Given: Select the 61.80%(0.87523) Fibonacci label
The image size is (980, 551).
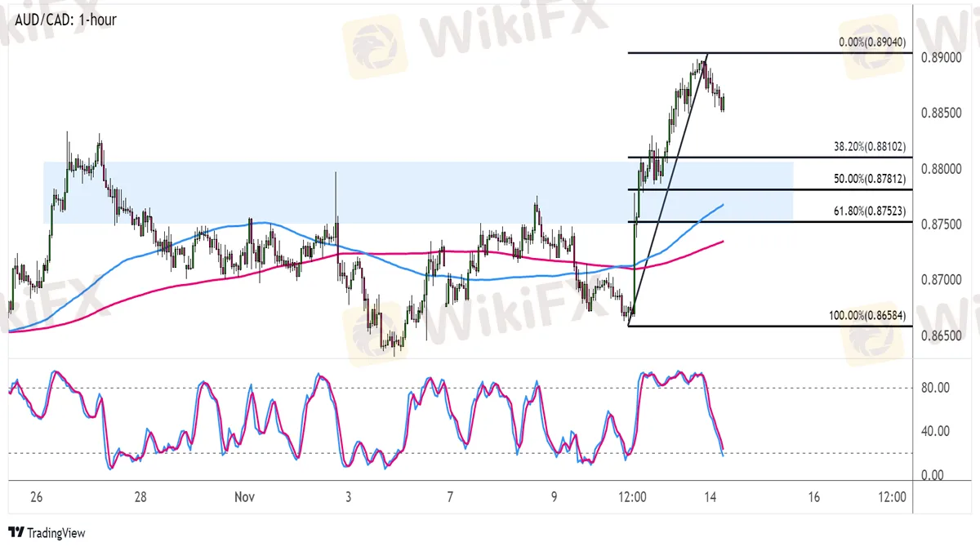Looking at the screenshot, I should click(870, 211).
